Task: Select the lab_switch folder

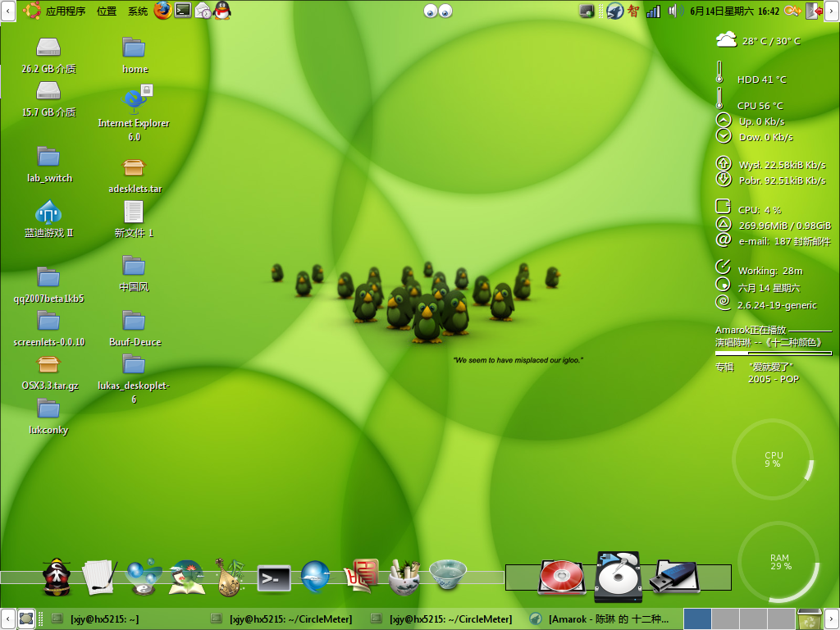Action: 48,164
